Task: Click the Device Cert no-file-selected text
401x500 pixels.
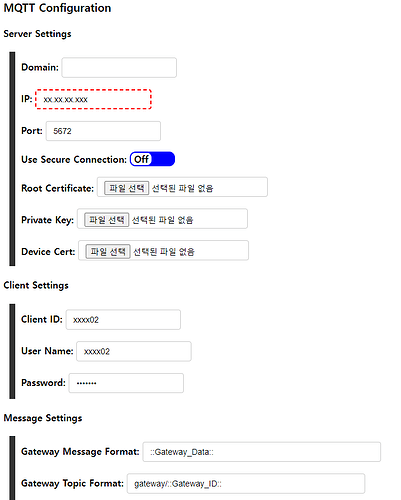Action: coord(164,252)
